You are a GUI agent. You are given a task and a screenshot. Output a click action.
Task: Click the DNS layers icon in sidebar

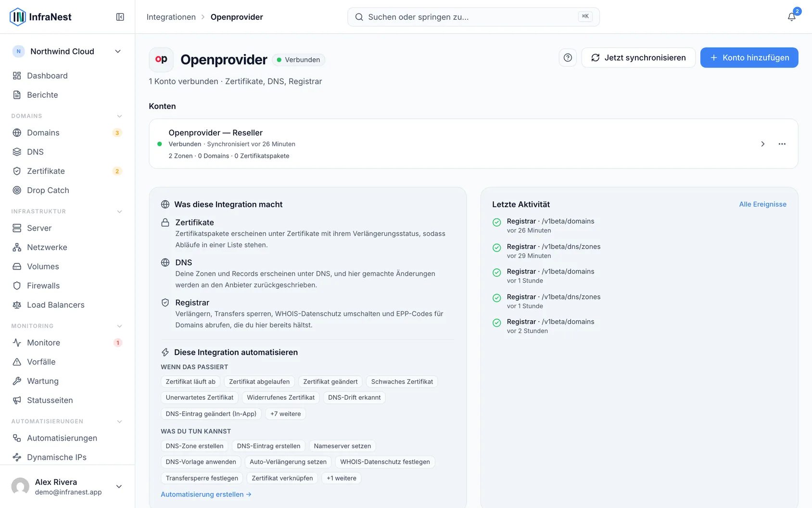pyautogui.click(x=17, y=152)
